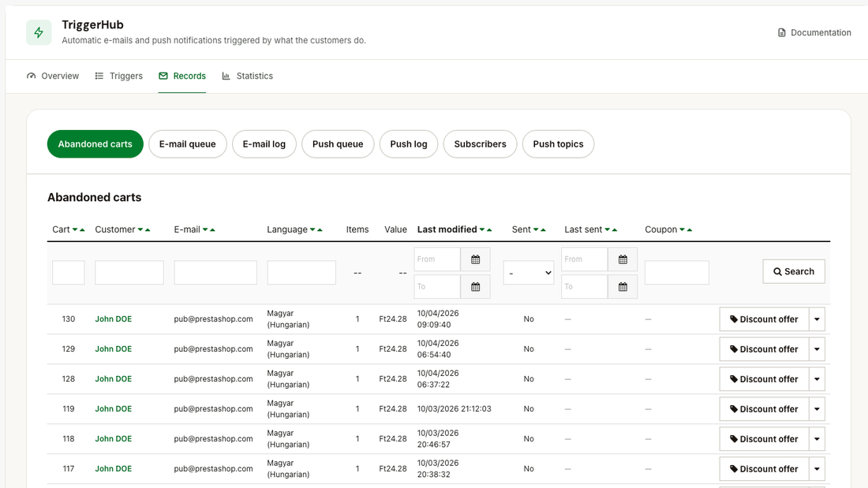
Task: Sort Last sent column ascending
Action: pyautogui.click(x=615, y=229)
